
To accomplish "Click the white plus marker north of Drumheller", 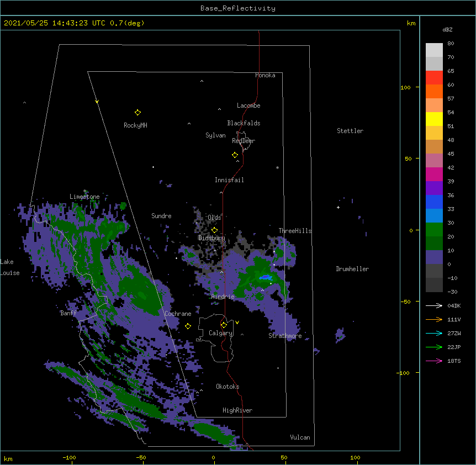I will pos(338,207).
